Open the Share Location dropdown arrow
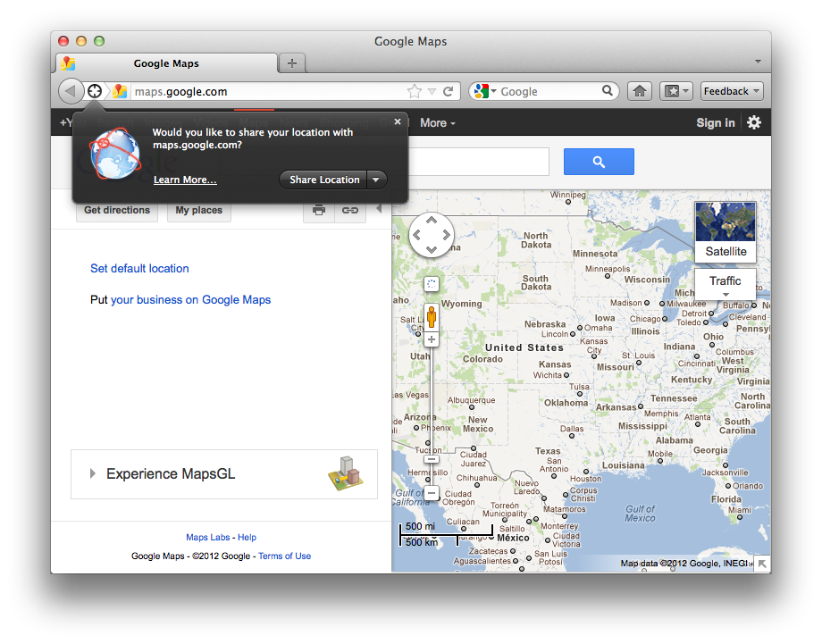This screenshot has height=644, width=822. click(376, 180)
